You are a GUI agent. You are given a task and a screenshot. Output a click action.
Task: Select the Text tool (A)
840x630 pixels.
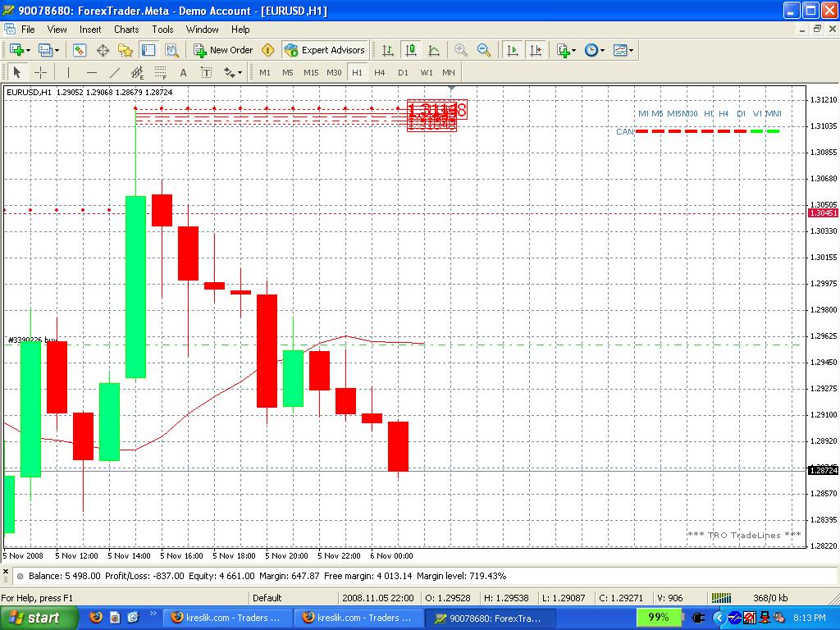click(183, 72)
